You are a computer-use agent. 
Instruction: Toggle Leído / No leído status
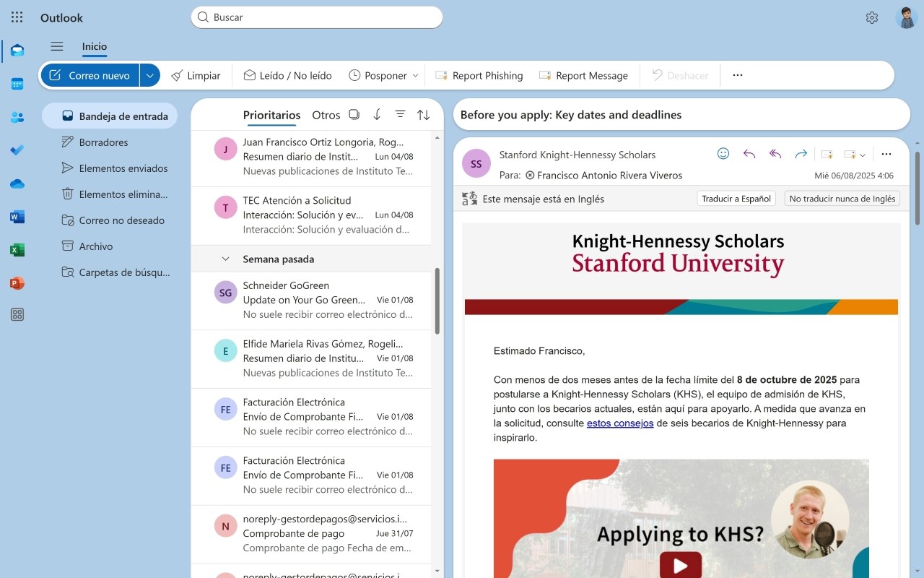(x=287, y=75)
